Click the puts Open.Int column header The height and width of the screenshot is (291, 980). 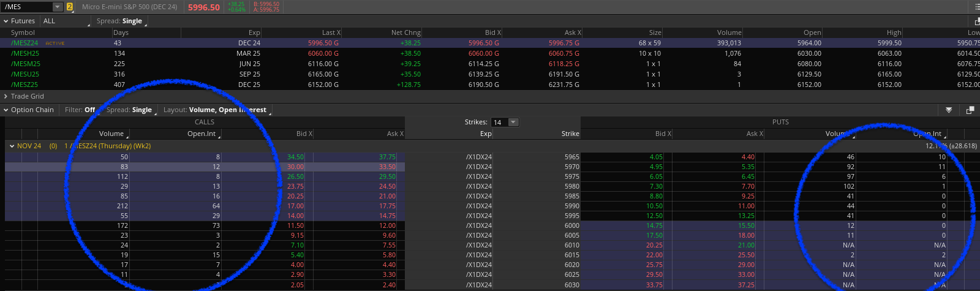[x=928, y=134]
